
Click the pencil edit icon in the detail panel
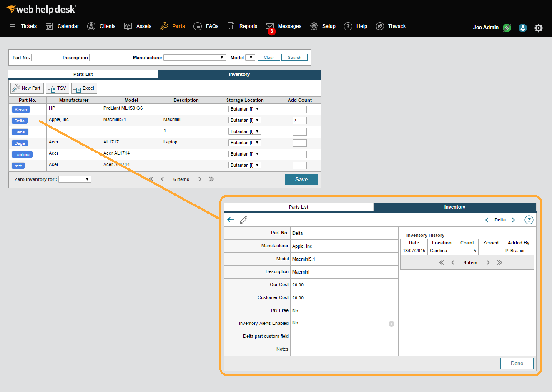(x=244, y=220)
